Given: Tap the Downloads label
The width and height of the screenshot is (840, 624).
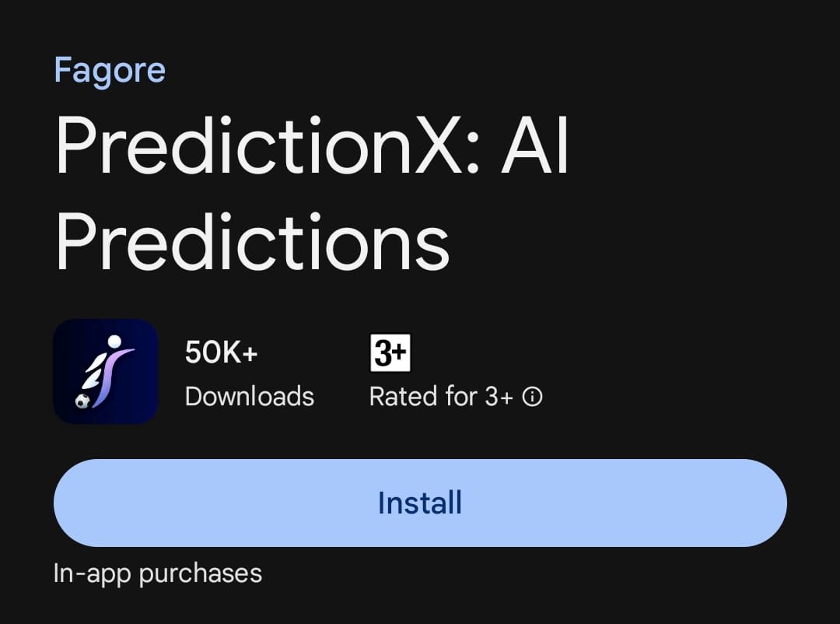Looking at the screenshot, I should tap(250, 397).
